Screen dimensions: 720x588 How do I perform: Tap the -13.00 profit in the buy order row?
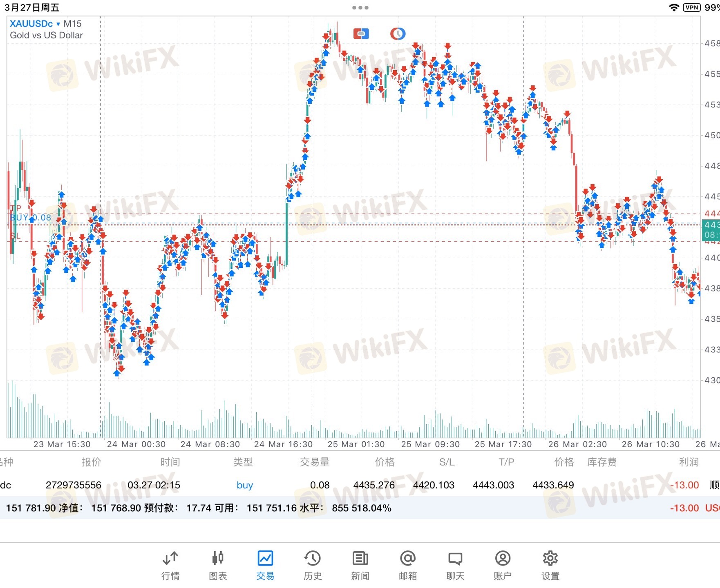pyautogui.click(x=684, y=485)
